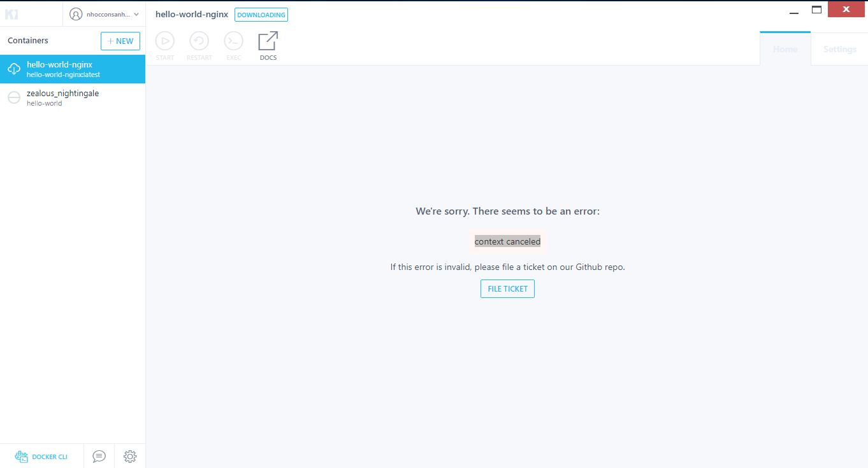Click the NEW container button

click(120, 41)
